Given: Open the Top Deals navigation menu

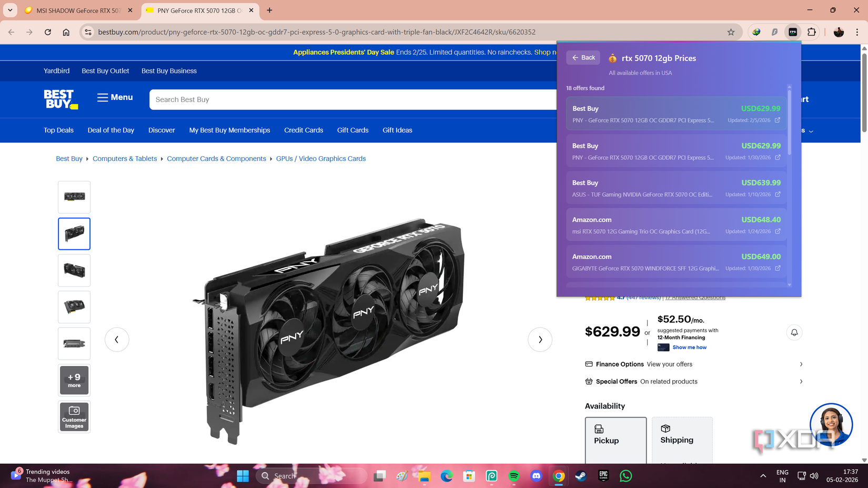Looking at the screenshot, I should [x=58, y=130].
